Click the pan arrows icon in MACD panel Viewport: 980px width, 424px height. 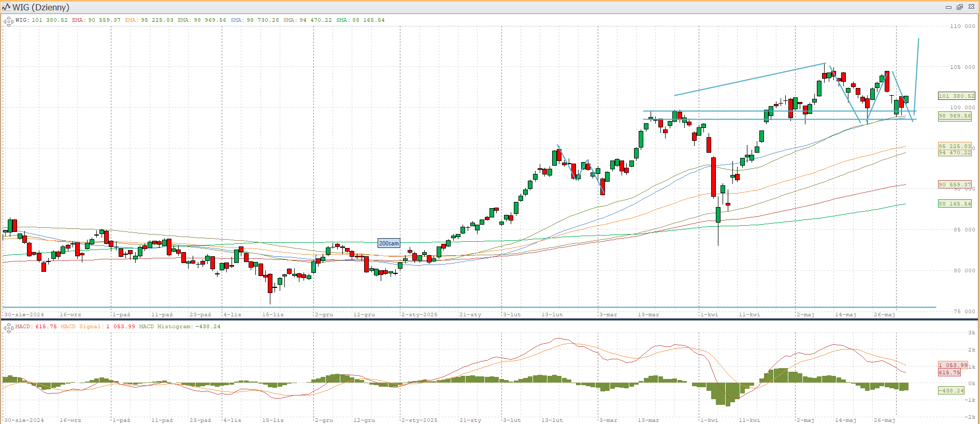pos(8,328)
